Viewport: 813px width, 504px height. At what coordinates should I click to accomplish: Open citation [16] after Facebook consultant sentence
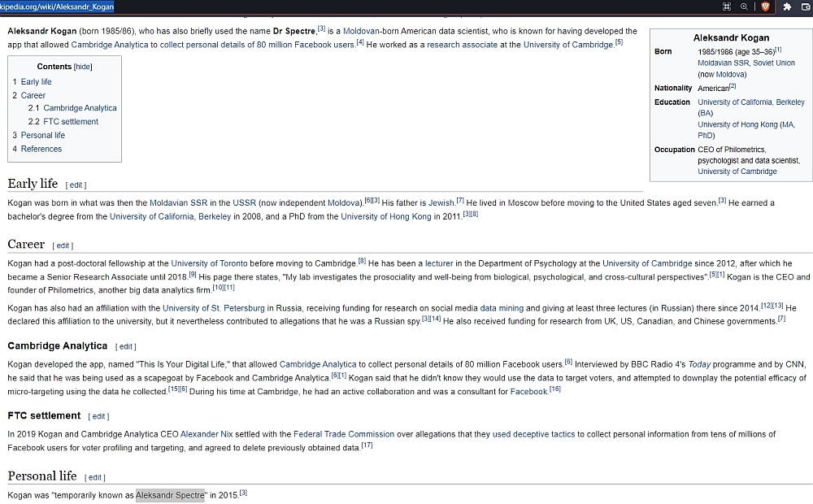(554, 389)
